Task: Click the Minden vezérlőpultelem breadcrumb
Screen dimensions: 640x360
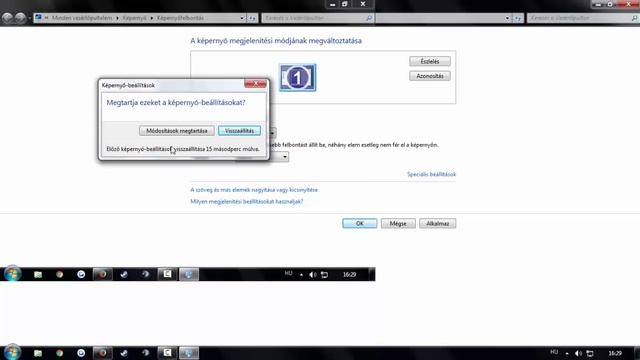Action: [82, 18]
